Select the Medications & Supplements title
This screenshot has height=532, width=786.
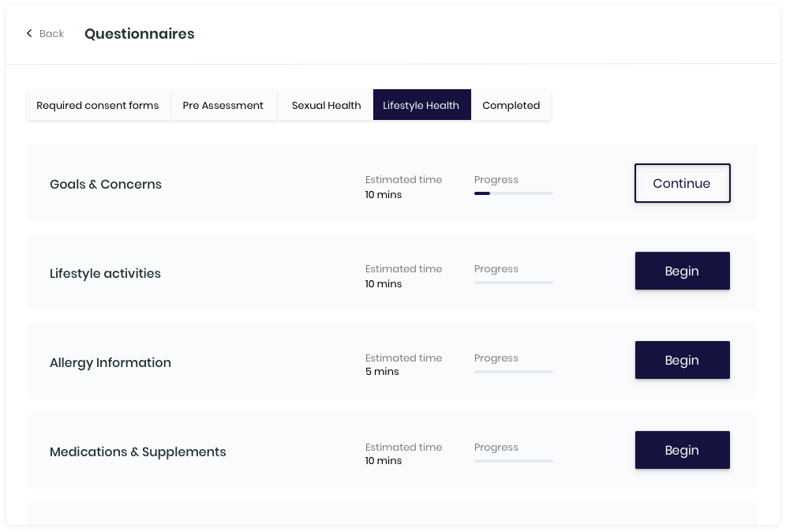pos(138,452)
